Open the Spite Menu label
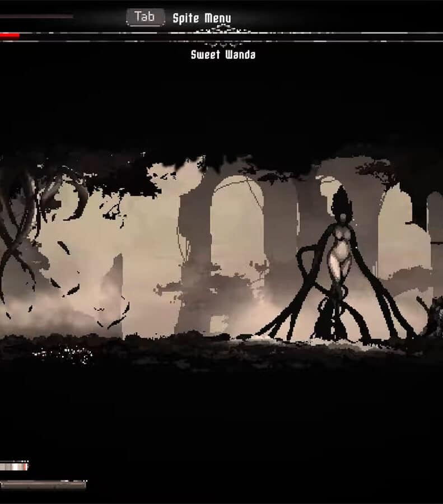The height and width of the screenshot is (504, 443). coord(202,18)
